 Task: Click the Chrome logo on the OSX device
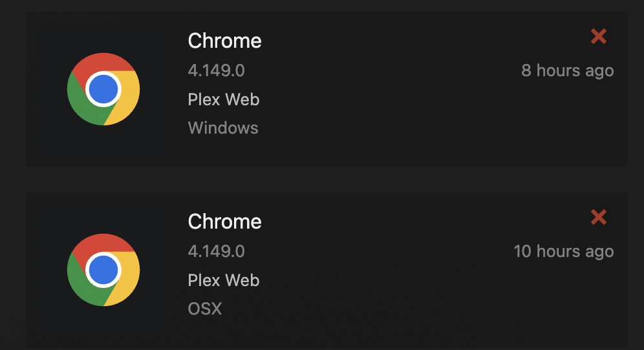point(103,270)
